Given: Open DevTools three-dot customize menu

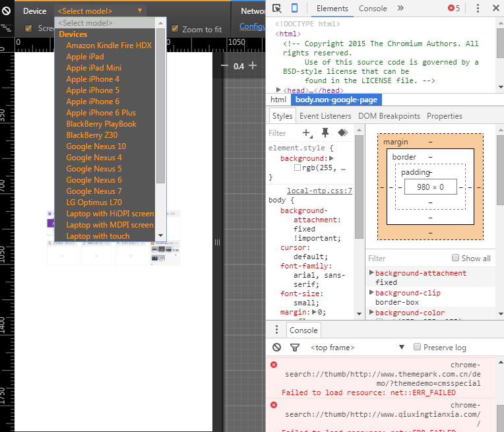Looking at the screenshot, I should (x=476, y=9).
